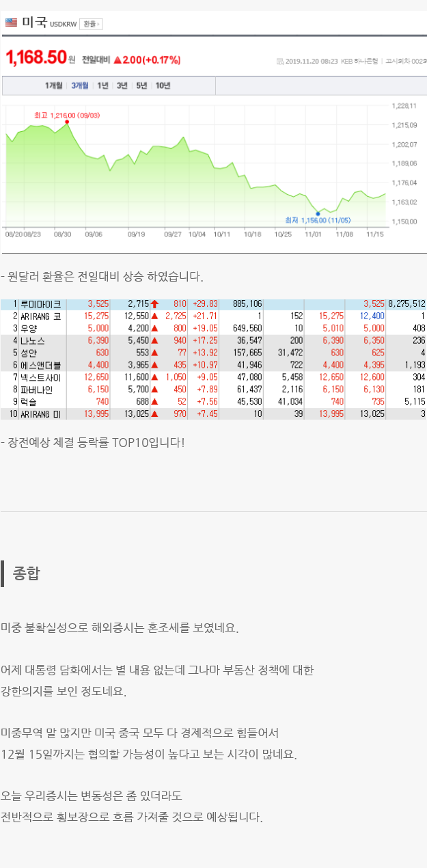Click the red triangle in the 우양 row
This screenshot has height=868, width=427.
coord(154,328)
